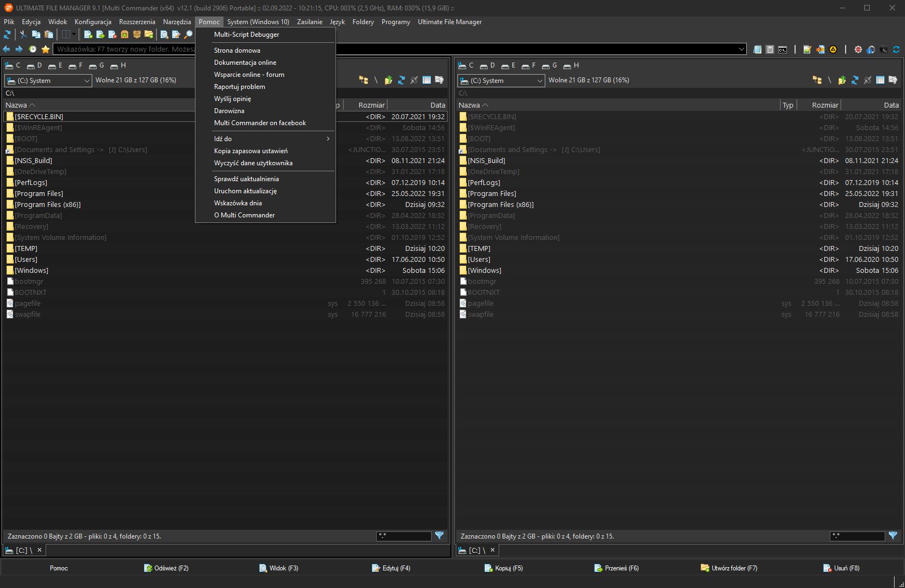Open the selection rectangle tool dropdown arrow
Viewport: 905px width, 588px height.
pyautogui.click(x=74, y=35)
